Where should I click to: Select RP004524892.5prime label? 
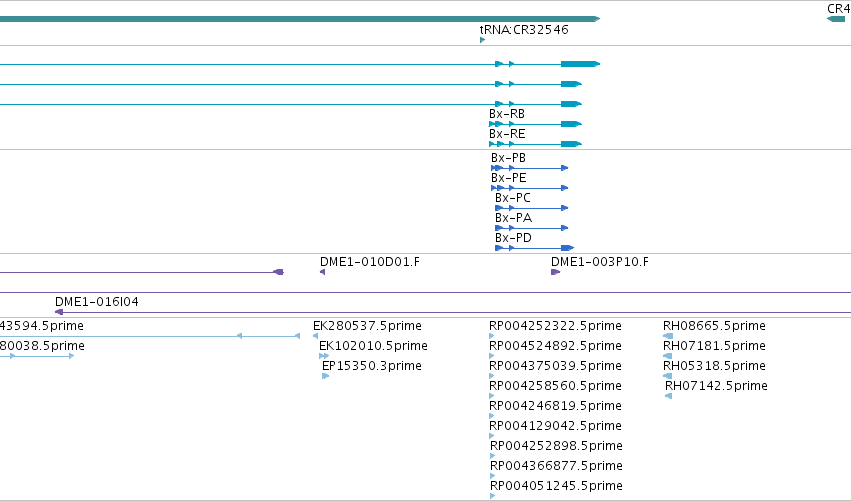[555, 346]
